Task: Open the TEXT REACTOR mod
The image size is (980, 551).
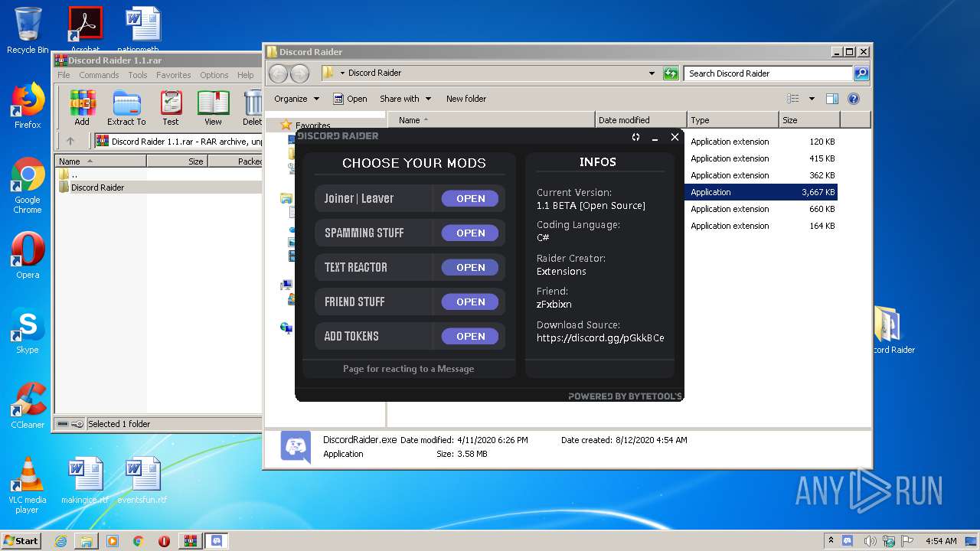Action: point(470,267)
